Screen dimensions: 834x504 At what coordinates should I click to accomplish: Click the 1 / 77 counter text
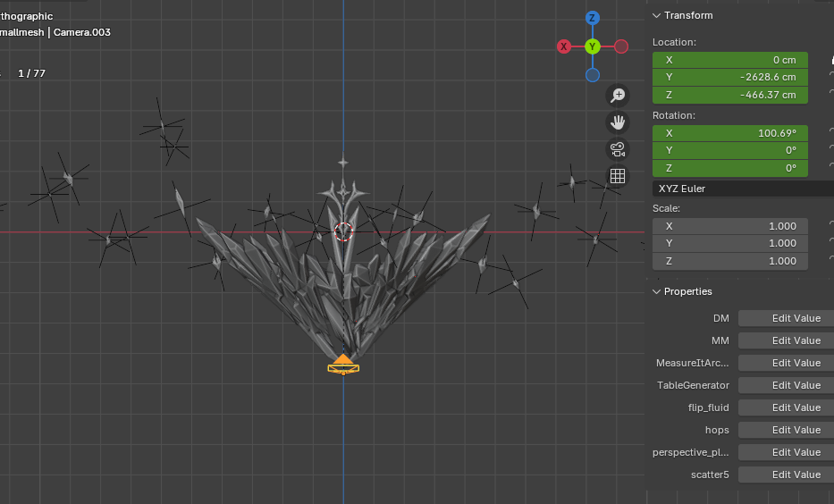point(31,73)
